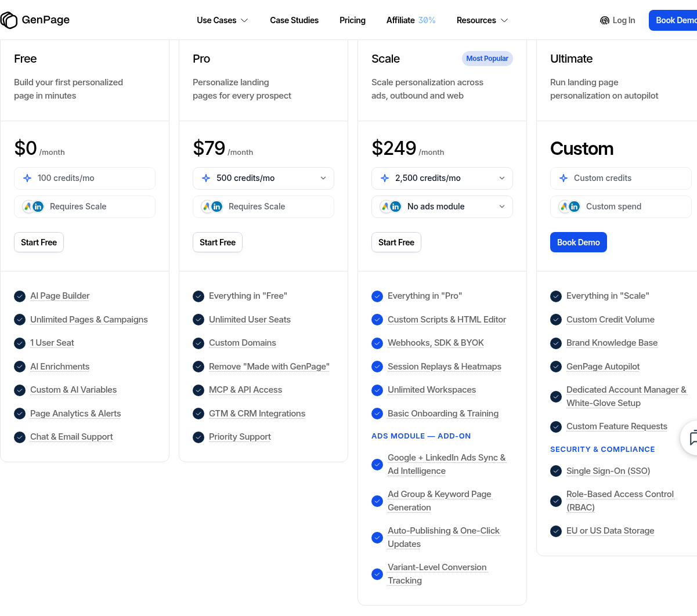Image resolution: width=697 pixels, height=616 pixels.
Task: Click Book Demo in the Ultimate plan
Action: pos(579,242)
